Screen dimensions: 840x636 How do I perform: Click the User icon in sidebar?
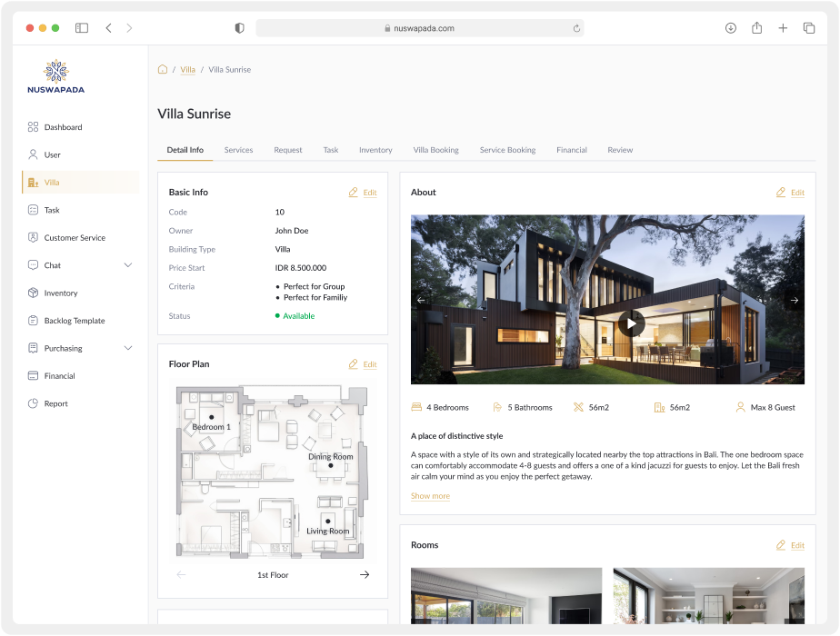pyautogui.click(x=33, y=154)
